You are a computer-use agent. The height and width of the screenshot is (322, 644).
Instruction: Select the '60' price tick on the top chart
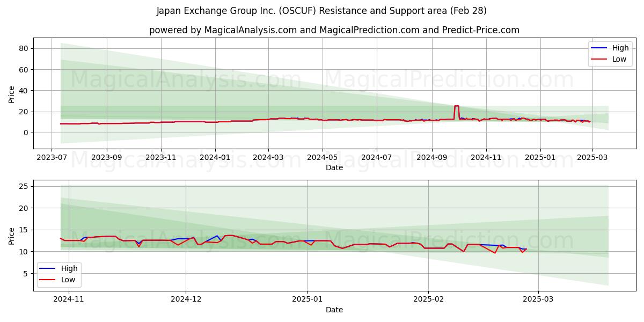pos(25,69)
